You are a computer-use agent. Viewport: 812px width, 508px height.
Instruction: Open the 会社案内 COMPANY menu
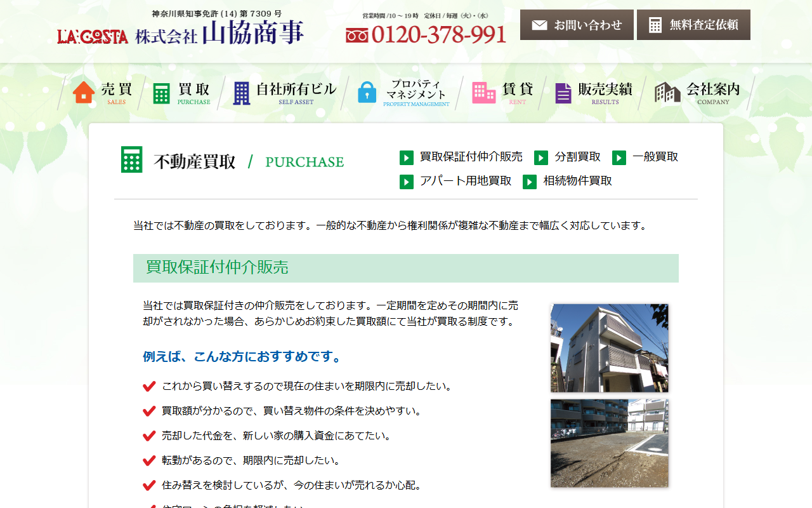pos(698,93)
